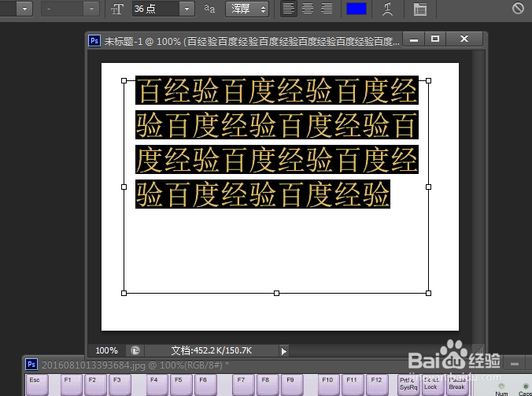
Task: Open the 36 点 font size dropdown
Action: [187, 9]
